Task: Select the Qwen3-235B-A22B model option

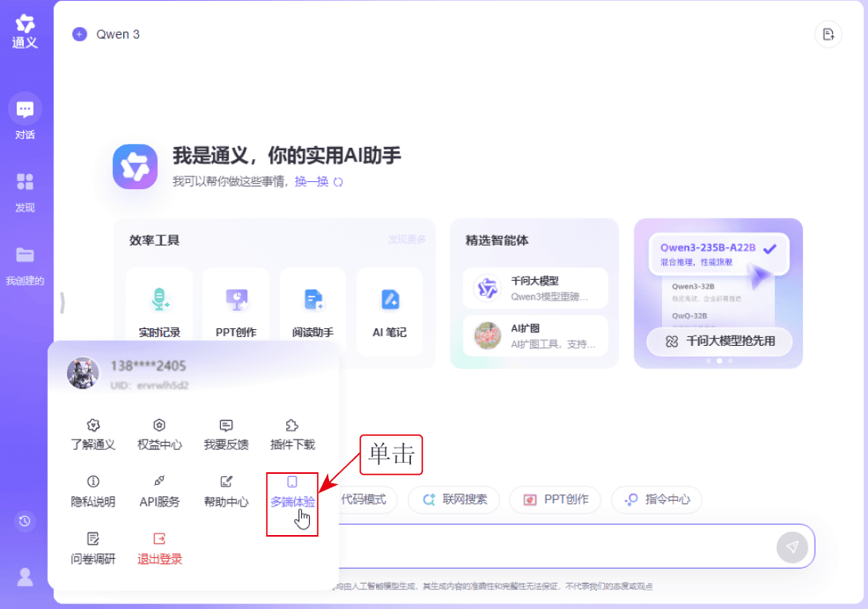Action: click(x=719, y=254)
